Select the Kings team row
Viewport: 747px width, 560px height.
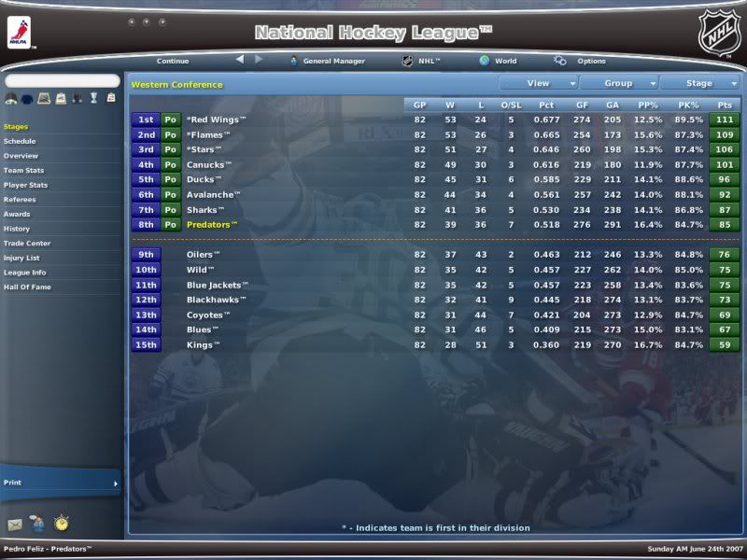(x=435, y=344)
